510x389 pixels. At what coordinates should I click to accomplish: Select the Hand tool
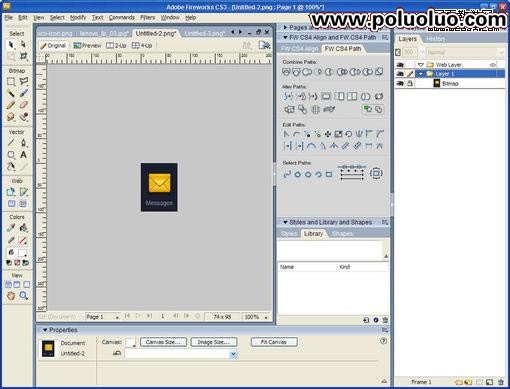coord(11,295)
